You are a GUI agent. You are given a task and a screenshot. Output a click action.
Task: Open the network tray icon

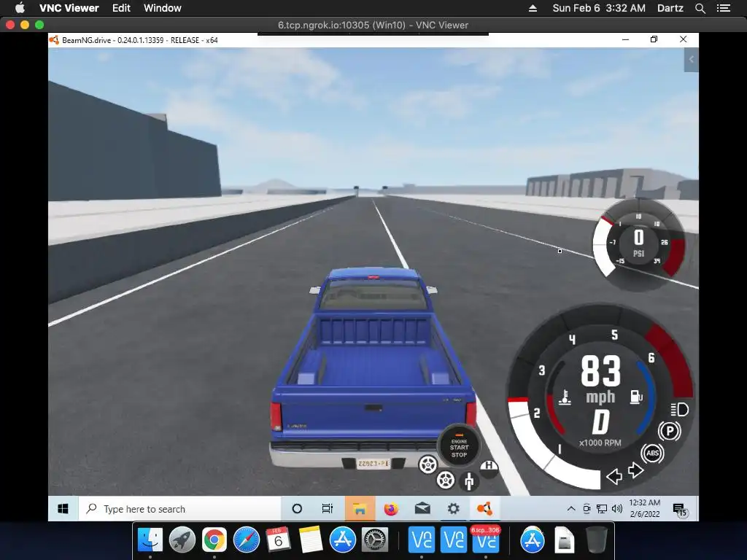(x=602, y=509)
